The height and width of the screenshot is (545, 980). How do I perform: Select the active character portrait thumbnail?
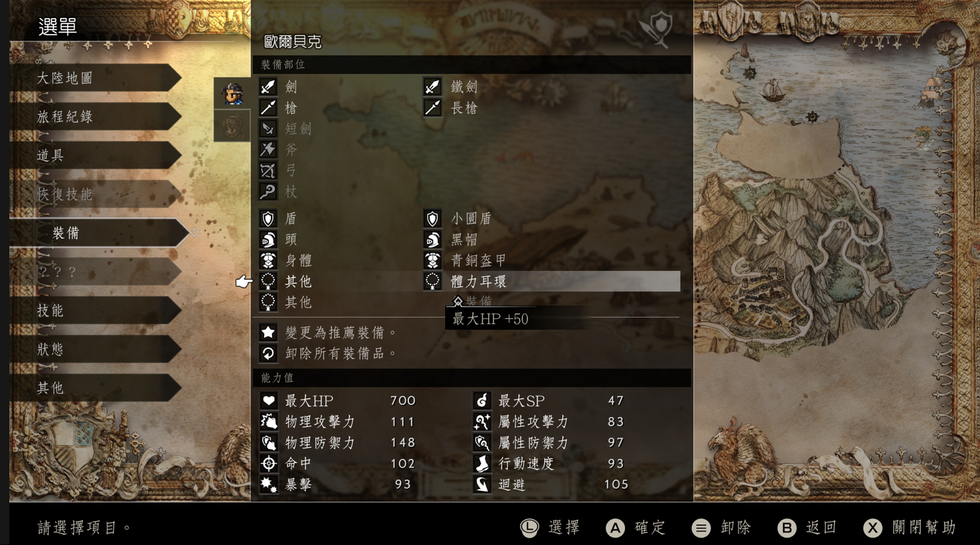point(232,93)
